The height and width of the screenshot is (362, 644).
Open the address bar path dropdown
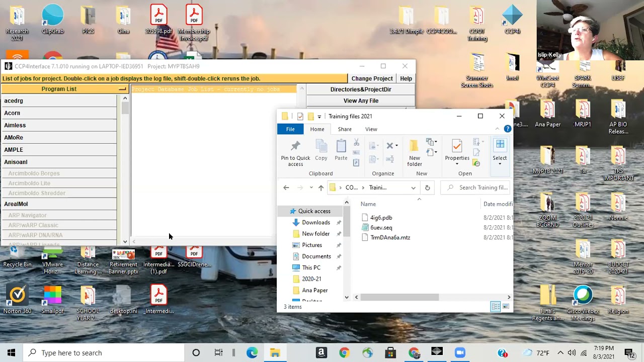tap(413, 188)
